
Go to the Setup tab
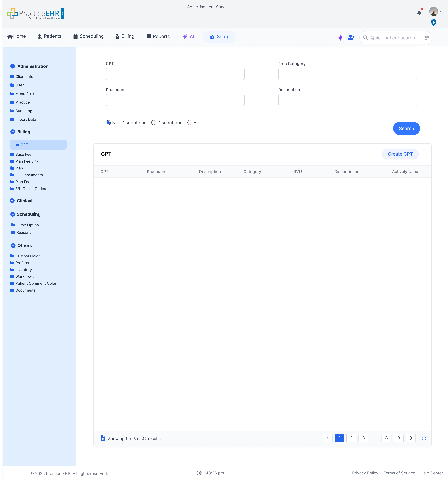point(219,37)
